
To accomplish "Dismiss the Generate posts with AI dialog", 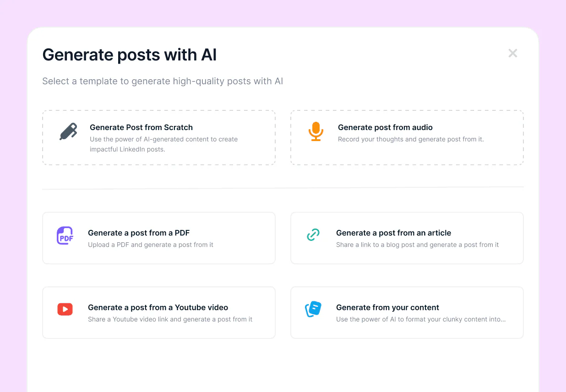I will coord(512,53).
